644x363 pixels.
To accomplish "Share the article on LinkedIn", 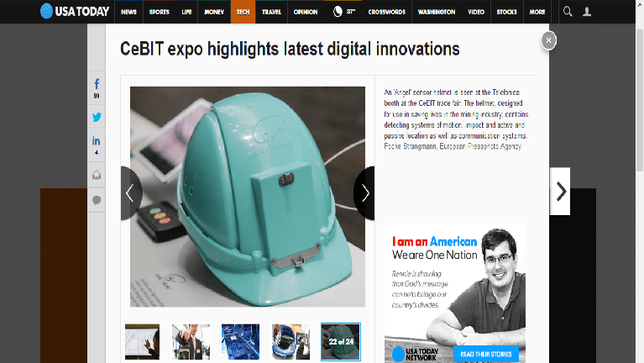I will 97,145.
